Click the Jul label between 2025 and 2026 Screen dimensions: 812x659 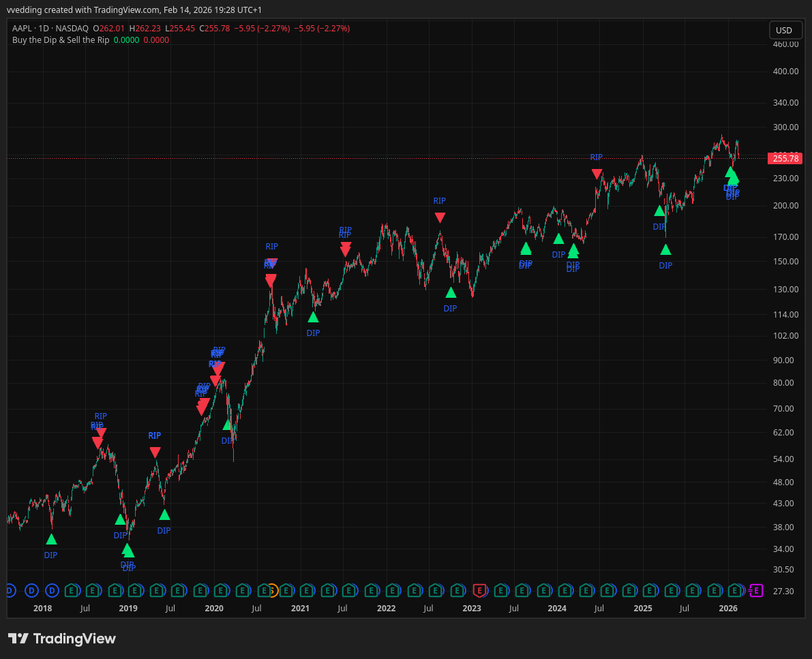pyautogui.click(x=684, y=608)
